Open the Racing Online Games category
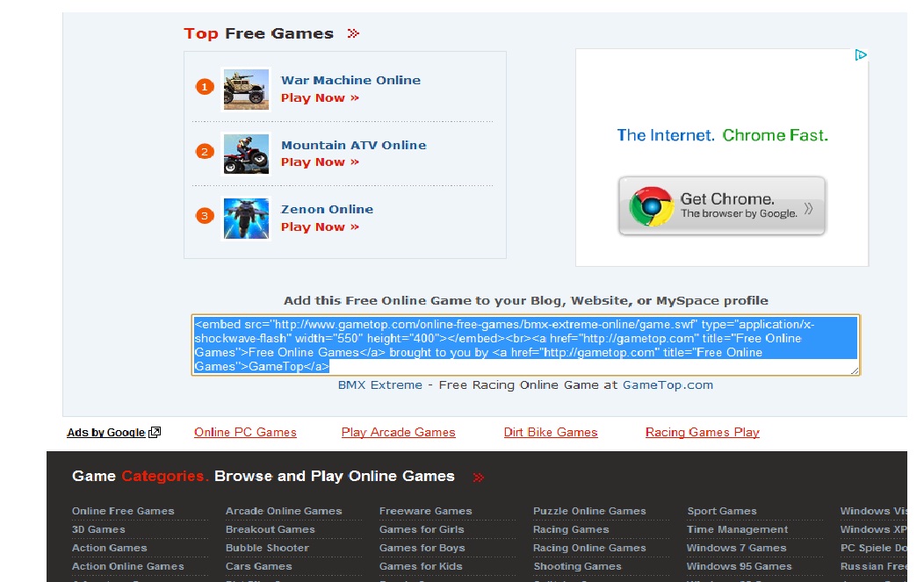 pos(589,548)
